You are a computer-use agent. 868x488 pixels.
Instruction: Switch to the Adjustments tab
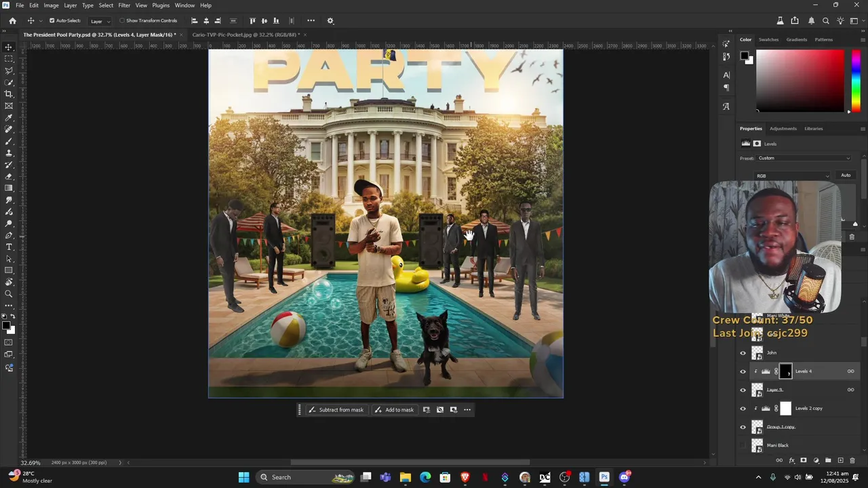pyautogui.click(x=783, y=128)
